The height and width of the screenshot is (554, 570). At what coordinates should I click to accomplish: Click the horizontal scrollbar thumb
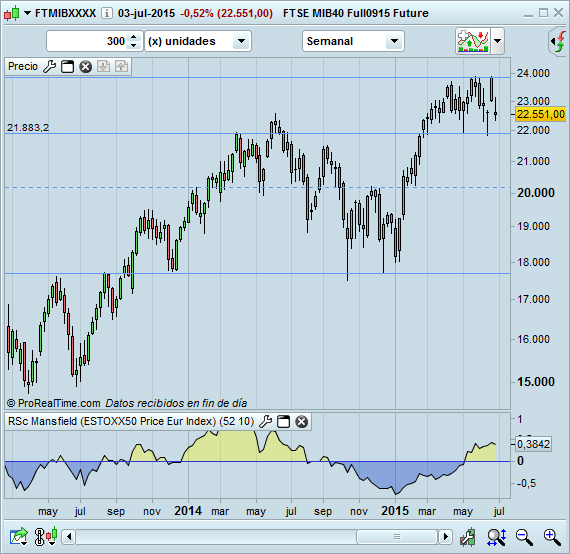(397, 537)
